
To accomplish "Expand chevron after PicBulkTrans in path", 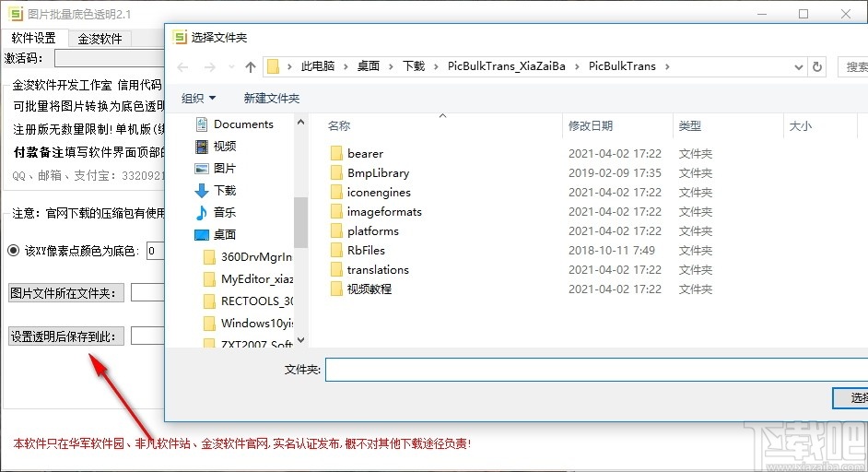I will tap(667, 66).
